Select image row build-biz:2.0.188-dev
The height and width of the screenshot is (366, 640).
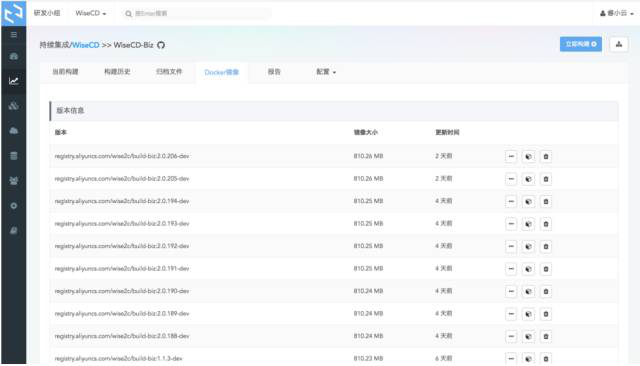pyautogui.click(x=334, y=336)
